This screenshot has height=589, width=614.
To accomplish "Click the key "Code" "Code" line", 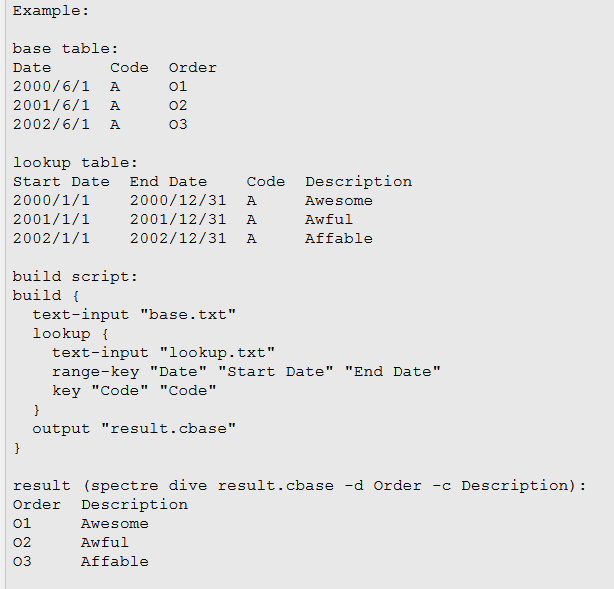I will (x=134, y=390).
